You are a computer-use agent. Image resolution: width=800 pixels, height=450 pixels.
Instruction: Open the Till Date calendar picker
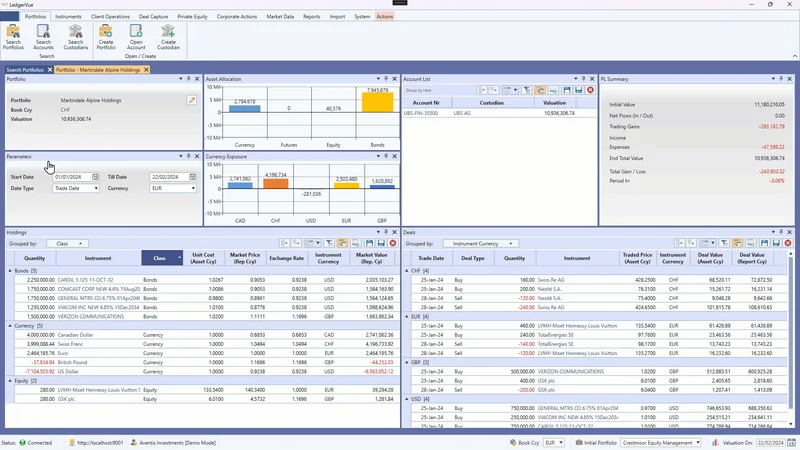coord(192,177)
